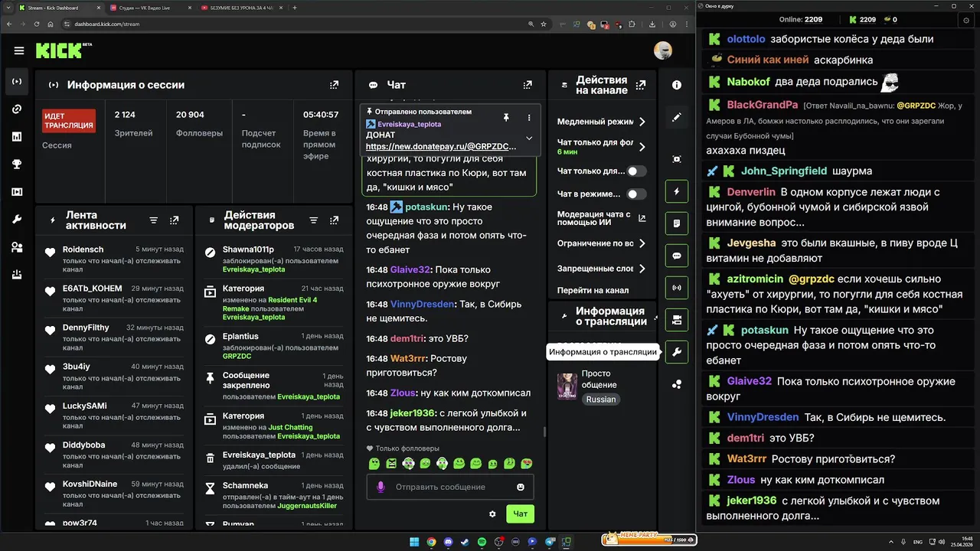
Task: Click Перейти на канал
Action: (593, 290)
